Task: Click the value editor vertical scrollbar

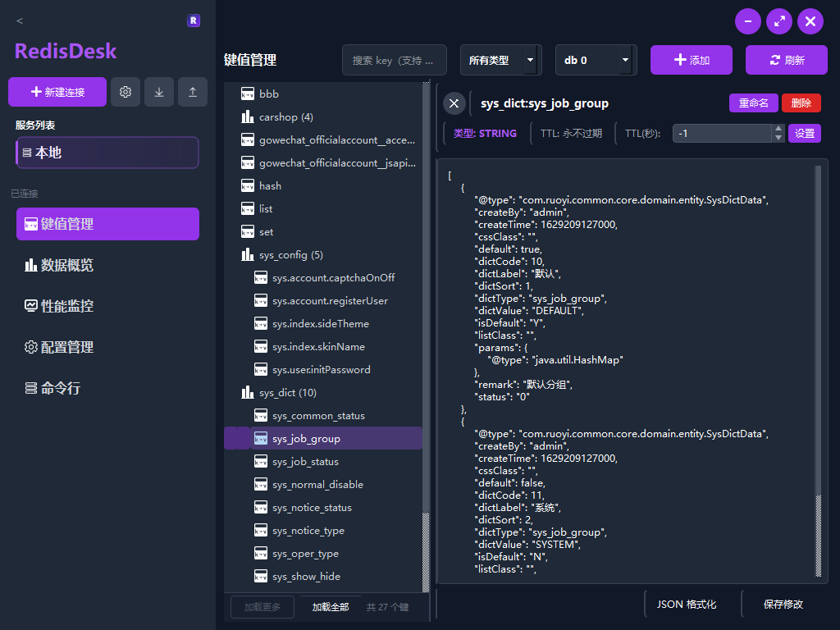Action: pos(818,371)
